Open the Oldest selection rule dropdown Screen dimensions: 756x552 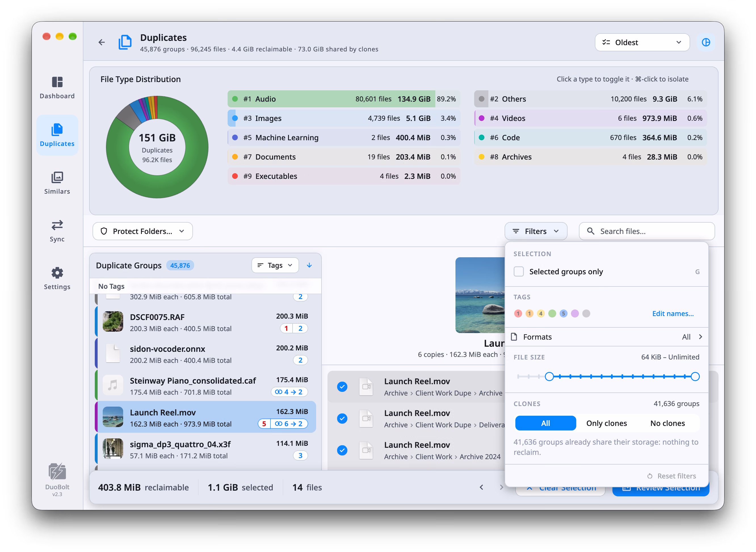tap(642, 42)
